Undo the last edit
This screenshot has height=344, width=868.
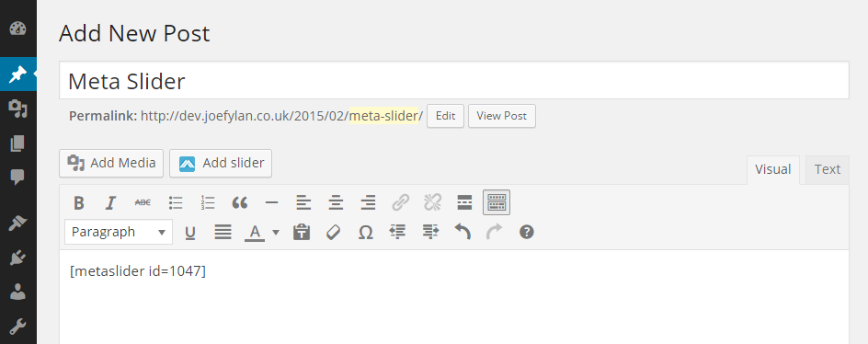(x=463, y=232)
